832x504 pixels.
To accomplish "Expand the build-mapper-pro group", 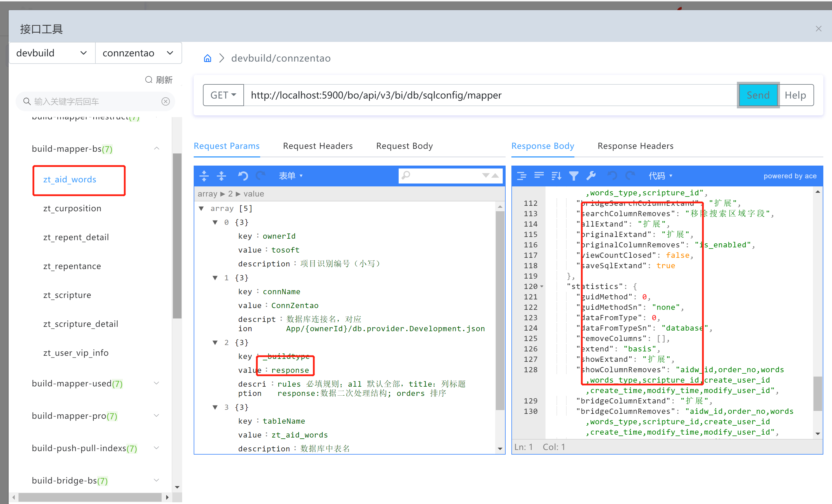I will pyautogui.click(x=157, y=416).
